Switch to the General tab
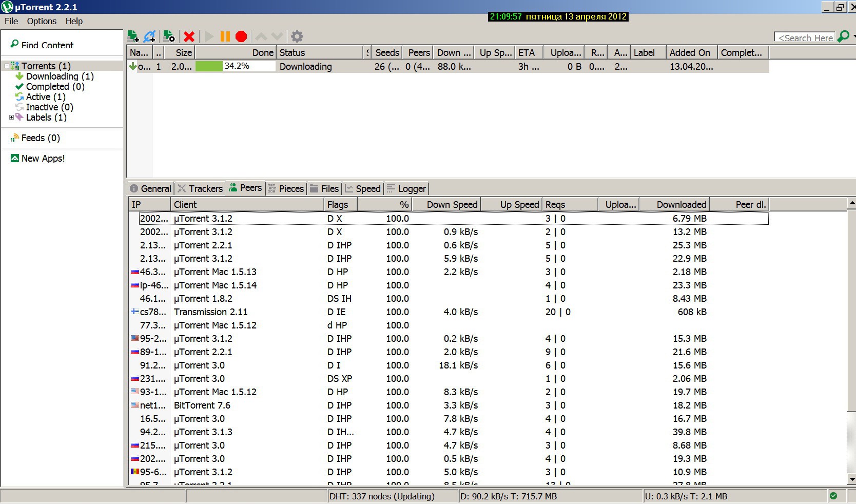The height and width of the screenshot is (504, 856). (x=150, y=188)
